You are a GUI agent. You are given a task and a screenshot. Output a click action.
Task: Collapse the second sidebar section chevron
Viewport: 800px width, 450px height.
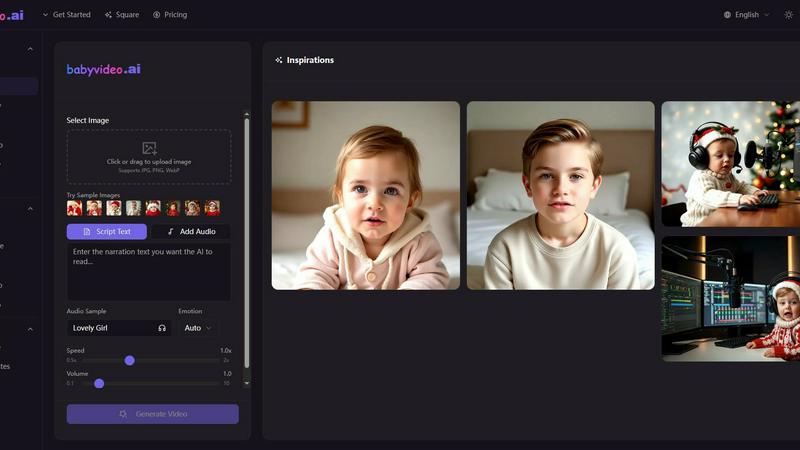[x=30, y=209]
